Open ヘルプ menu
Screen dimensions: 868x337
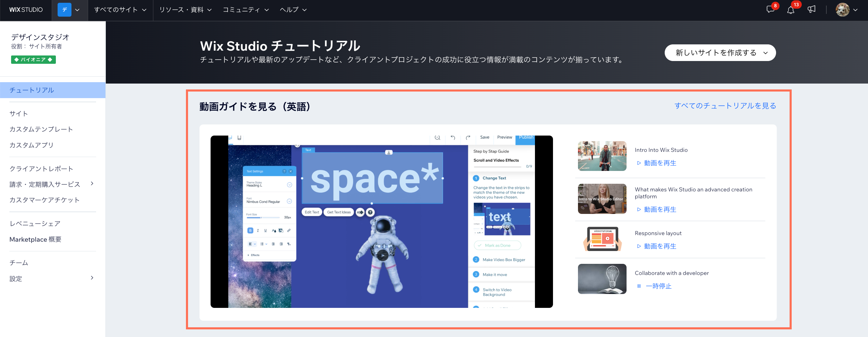point(293,10)
